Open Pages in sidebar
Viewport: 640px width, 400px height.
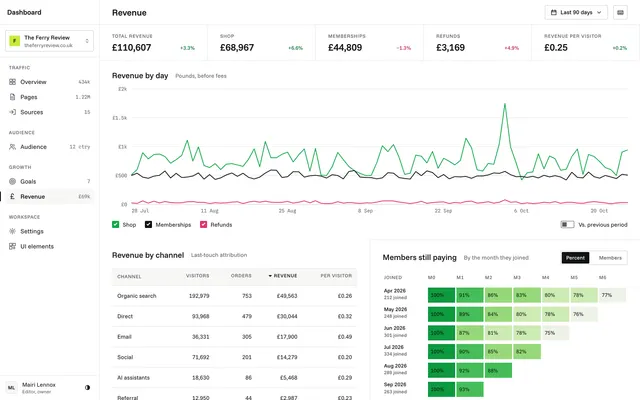(49, 97)
